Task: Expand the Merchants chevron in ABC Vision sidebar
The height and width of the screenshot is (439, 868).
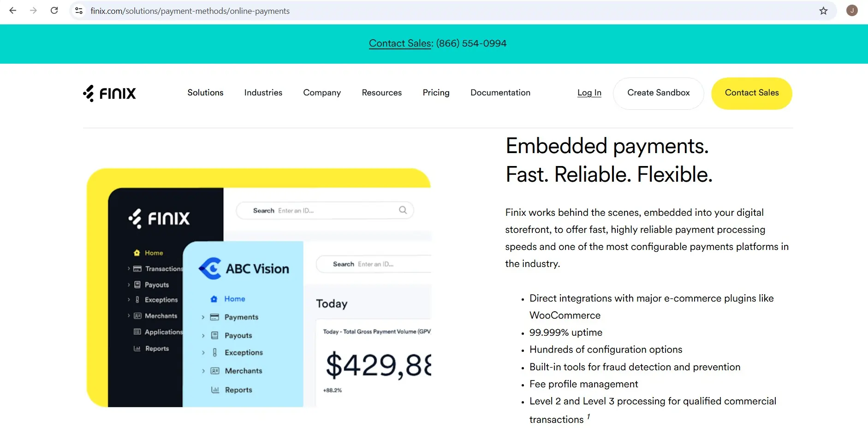Action: point(203,371)
